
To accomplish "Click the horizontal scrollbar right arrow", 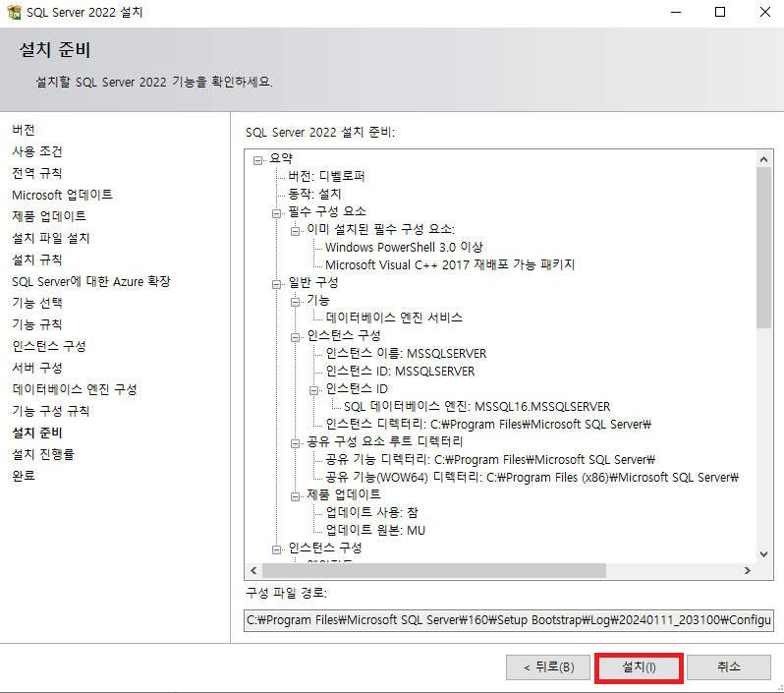I will [x=747, y=570].
